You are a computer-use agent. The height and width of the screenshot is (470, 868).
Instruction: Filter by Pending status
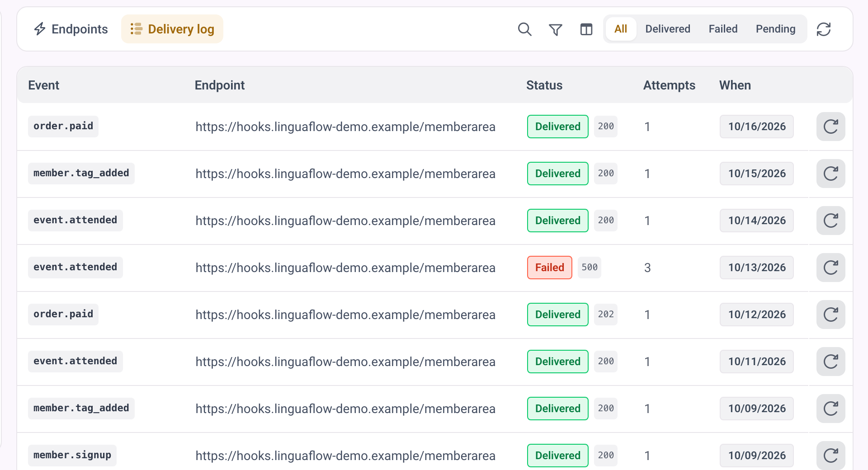[x=775, y=29]
